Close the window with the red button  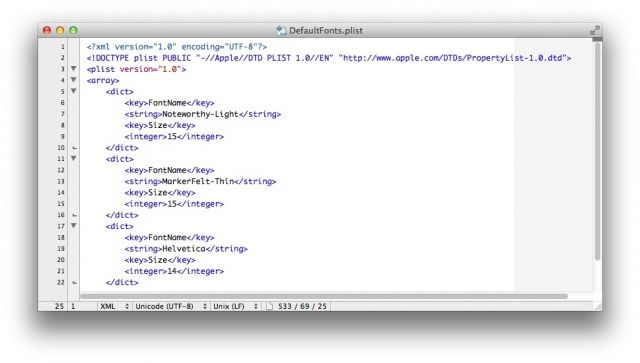tap(47, 30)
